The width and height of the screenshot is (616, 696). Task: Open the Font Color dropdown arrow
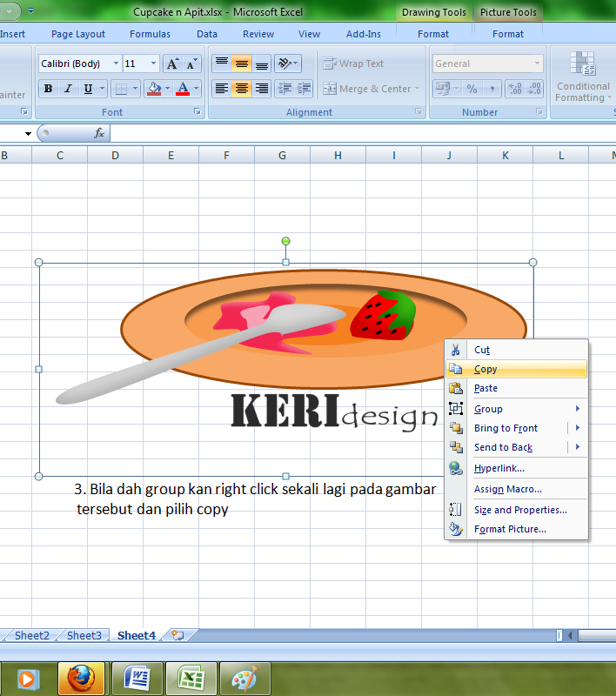(x=196, y=89)
